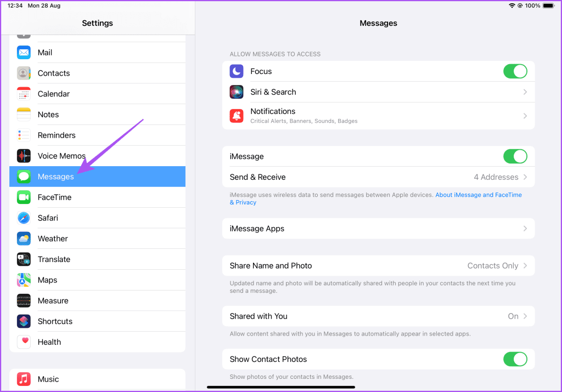Disable the Focus switch
Image resolution: width=562 pixels, height=392 pixels.
pos(515,71)
